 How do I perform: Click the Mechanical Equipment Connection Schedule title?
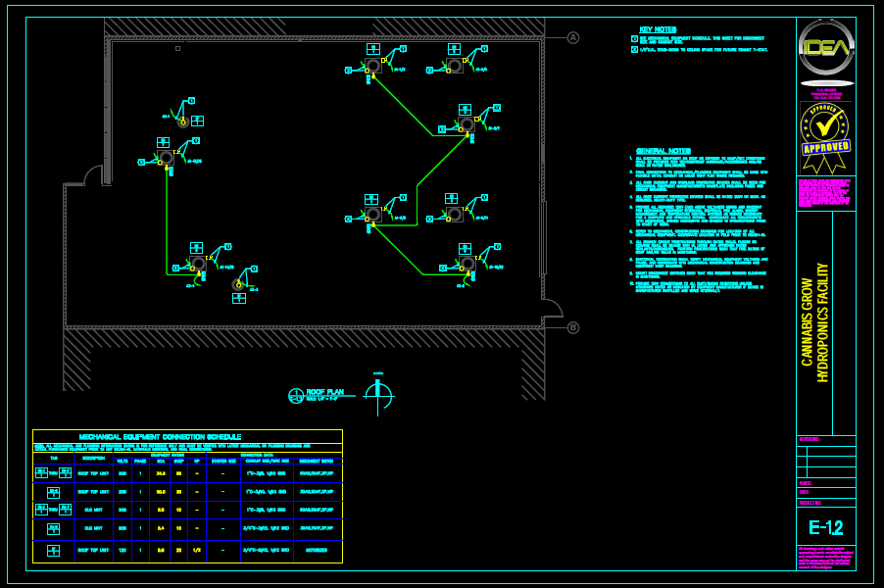tap(159, 436)
